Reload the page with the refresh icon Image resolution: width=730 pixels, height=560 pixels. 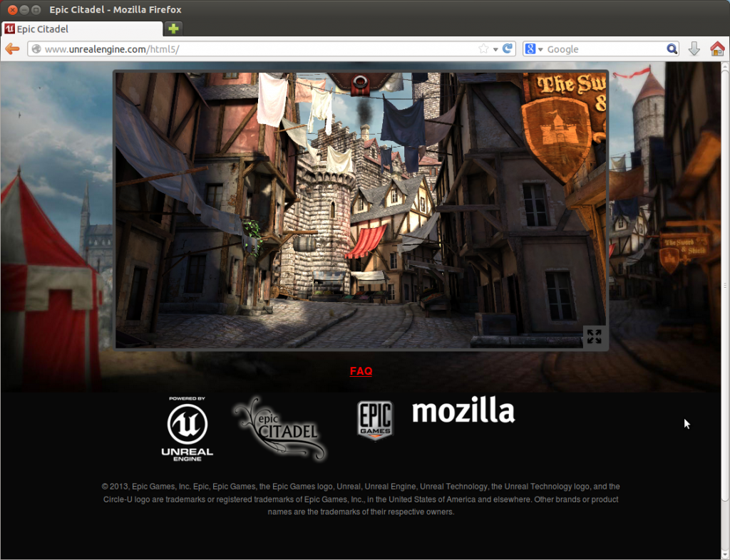508,48
